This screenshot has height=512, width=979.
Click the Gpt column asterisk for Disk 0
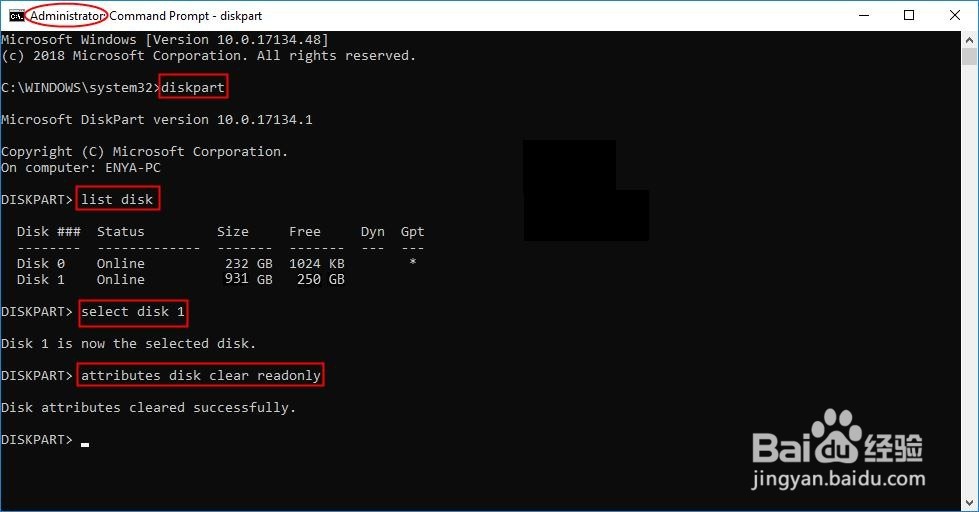tap(413, 263)
